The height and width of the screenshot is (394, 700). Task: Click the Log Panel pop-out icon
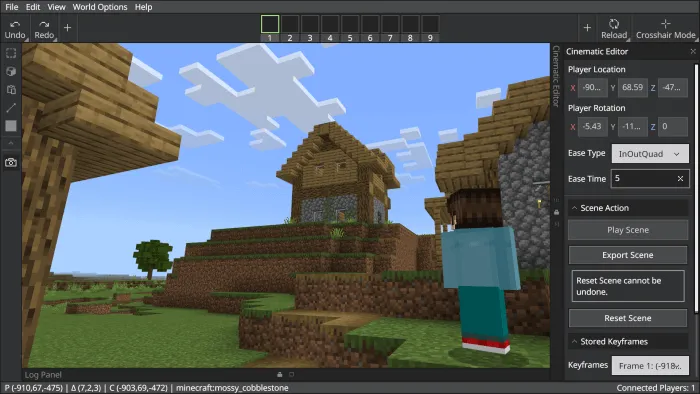(x=292, y=374)
